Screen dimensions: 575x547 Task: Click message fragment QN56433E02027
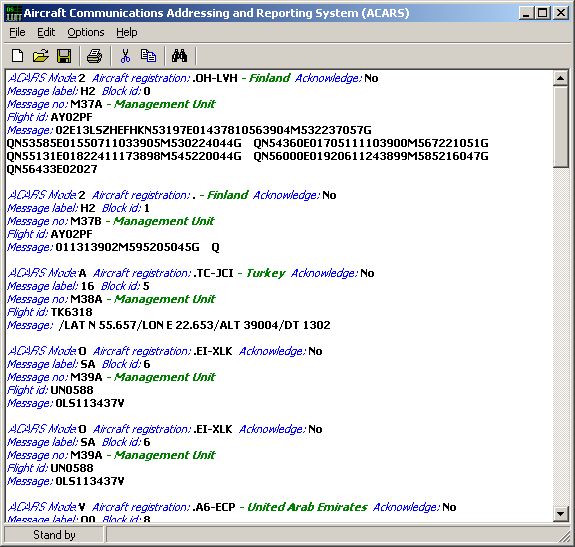tap(52, 169)
